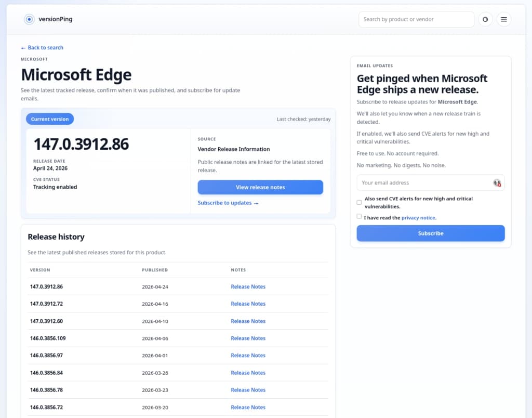This screenshot has width=532, height=418.
Task: Click the Tracking enabled status text
Action: pos(55,187)
